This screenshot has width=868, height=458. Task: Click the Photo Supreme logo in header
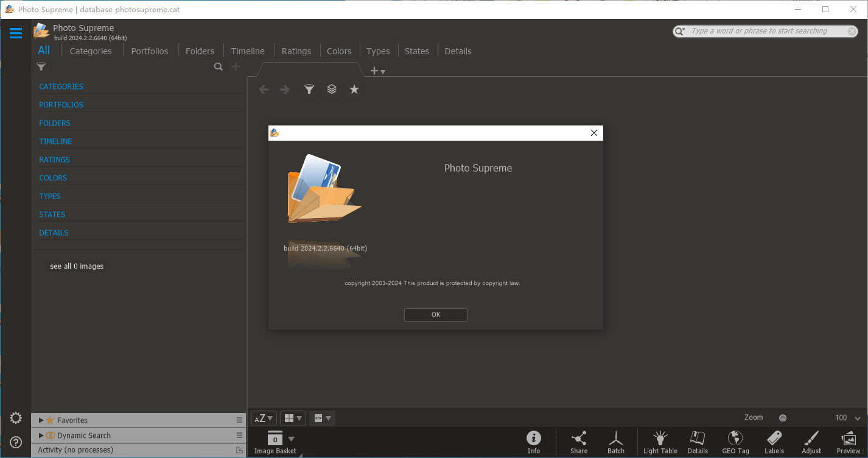point(41,30)
